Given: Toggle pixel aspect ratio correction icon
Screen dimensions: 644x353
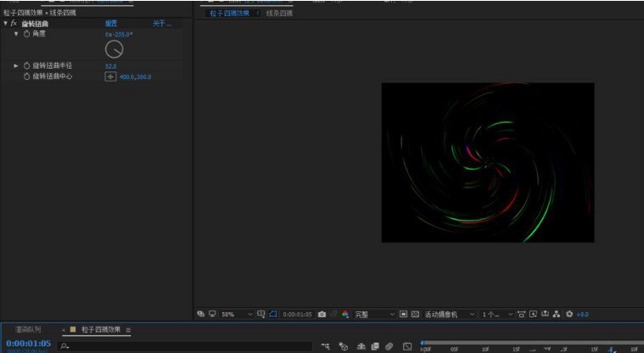Looking at the screenshot, I should (521, 314).
